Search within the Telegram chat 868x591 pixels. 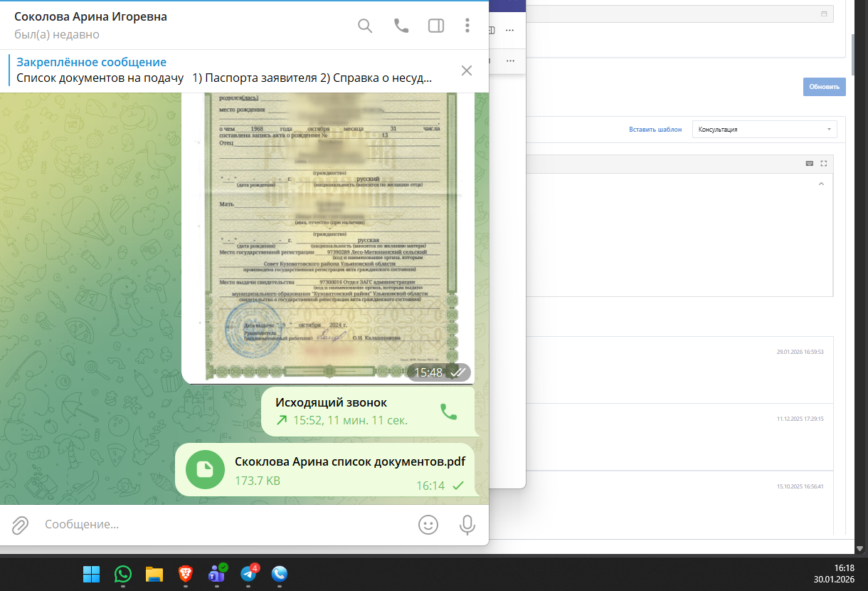click(365, 26)
